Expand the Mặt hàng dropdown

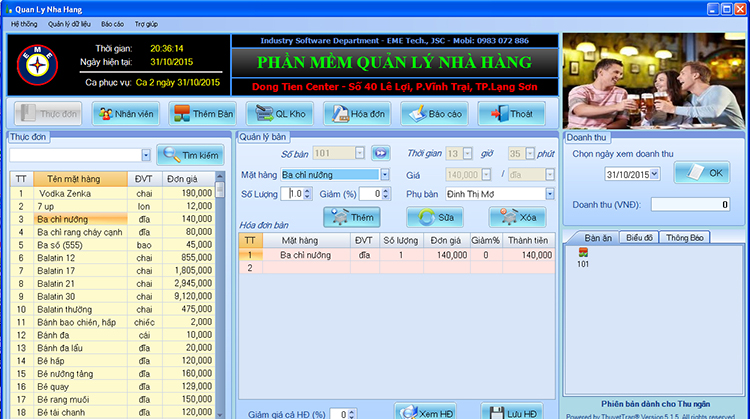point(386,174)
